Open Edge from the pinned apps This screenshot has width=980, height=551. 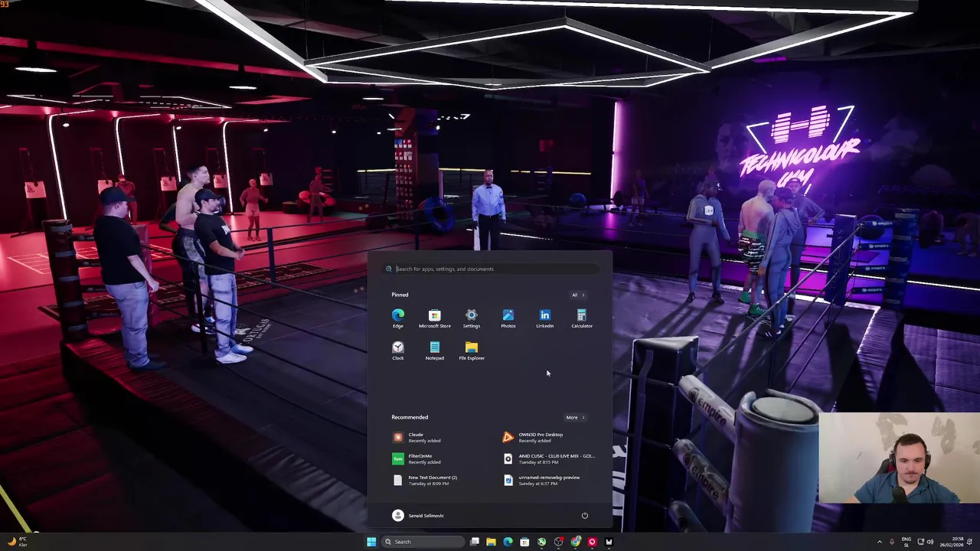tap(398, 318)
